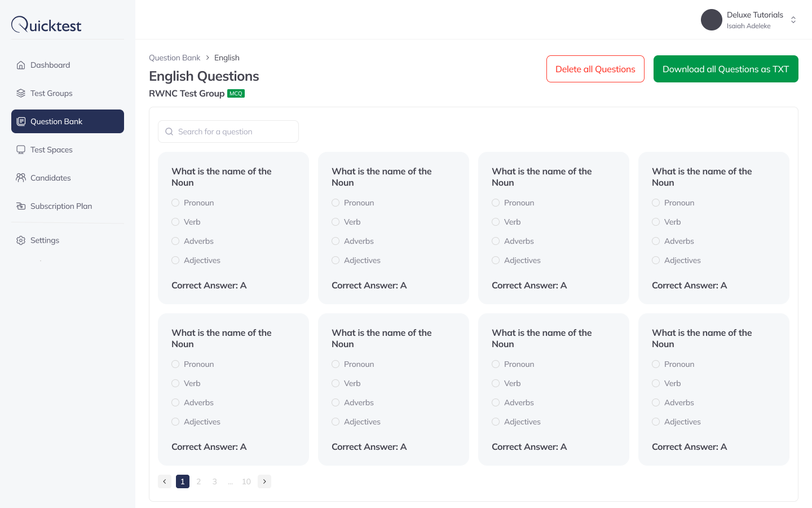Open the Question Bank book icon

click(x=21, y=121)
